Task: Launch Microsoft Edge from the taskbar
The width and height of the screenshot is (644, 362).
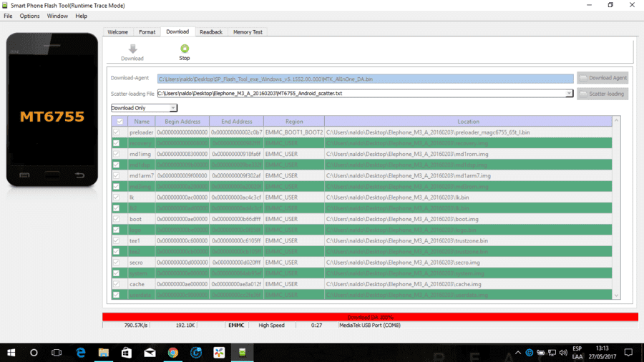Action: (80, 353)
